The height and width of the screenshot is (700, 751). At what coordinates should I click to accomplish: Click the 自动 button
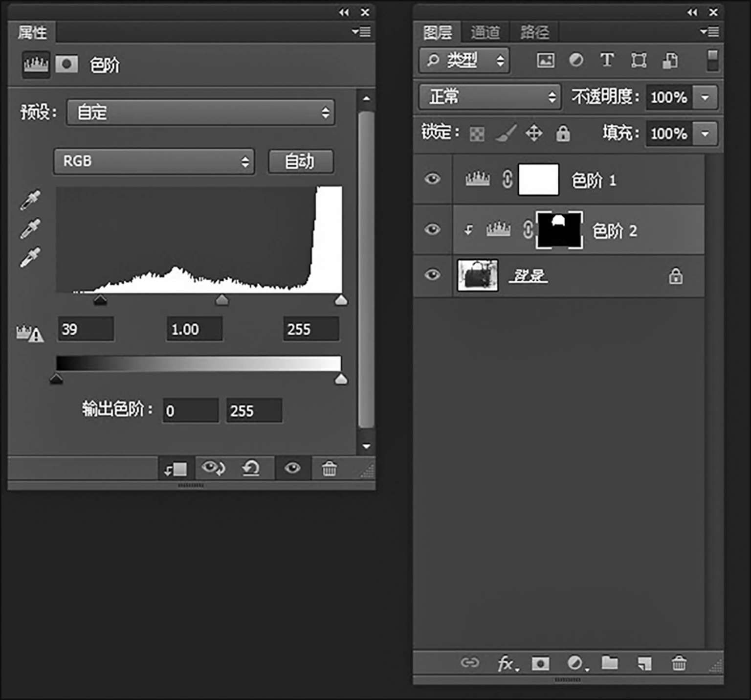[301, 161]
